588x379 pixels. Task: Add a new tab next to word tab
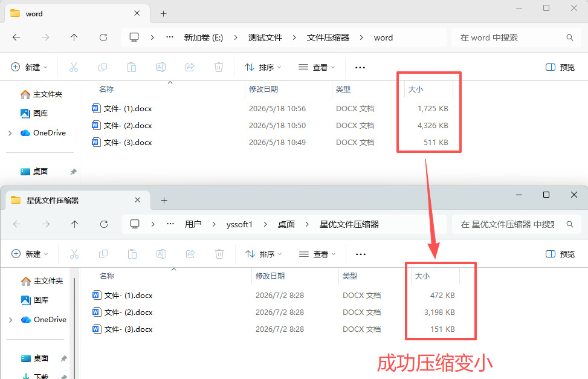pos(164,14)
